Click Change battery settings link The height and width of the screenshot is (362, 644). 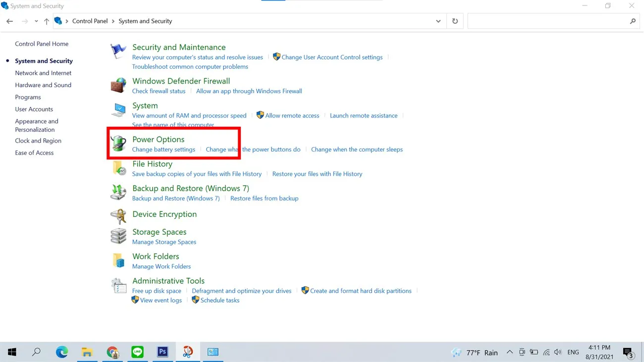163,149
